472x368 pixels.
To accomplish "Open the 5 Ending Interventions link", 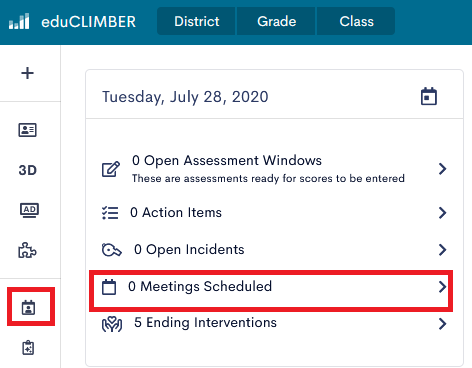I will click(205, 323).
